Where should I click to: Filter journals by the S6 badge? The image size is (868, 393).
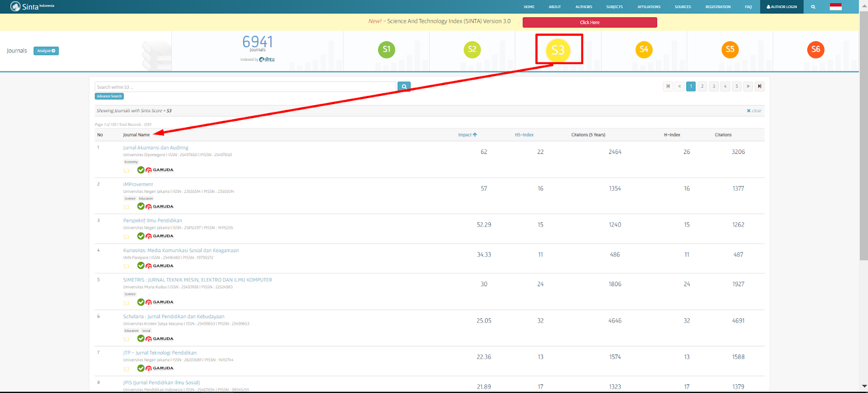816,49
